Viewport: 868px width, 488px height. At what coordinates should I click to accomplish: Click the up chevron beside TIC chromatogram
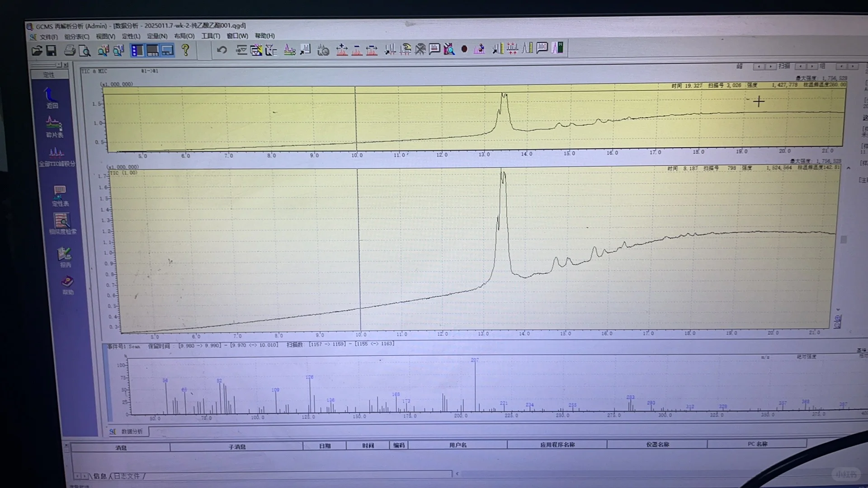coord(848,169)
